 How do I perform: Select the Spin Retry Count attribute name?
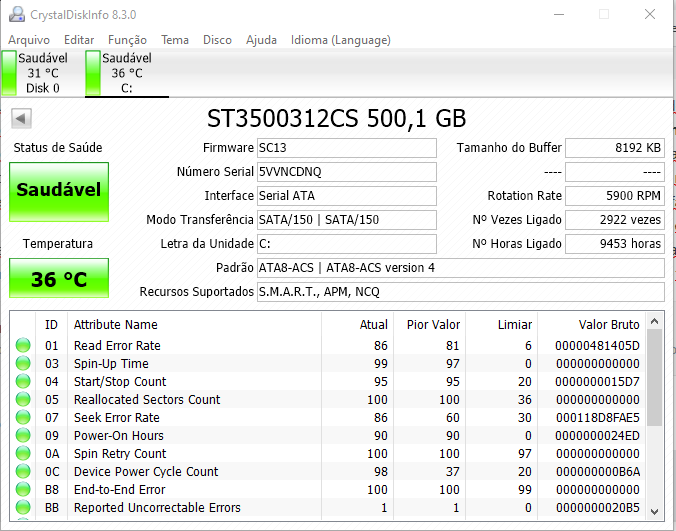click(x=120, y=454)
